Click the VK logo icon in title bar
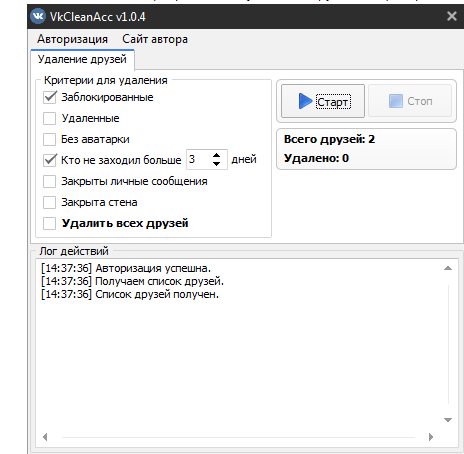Screen dimensions: 464x454 [x=38, y=16]
